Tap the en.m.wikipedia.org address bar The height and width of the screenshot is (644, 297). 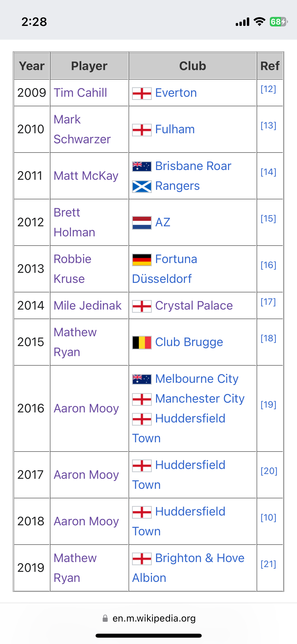[149, 618]
